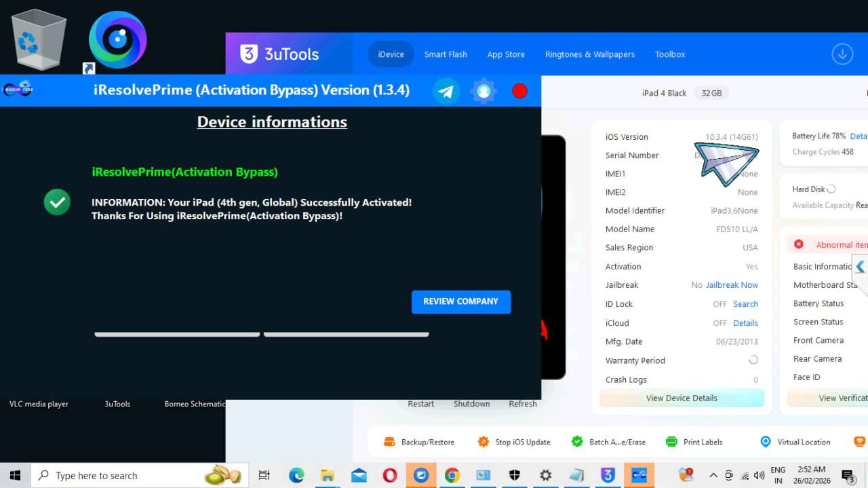Screen dimensions: 868x488
Task: Open Task View on the taskbar
Action: [264, 475]
